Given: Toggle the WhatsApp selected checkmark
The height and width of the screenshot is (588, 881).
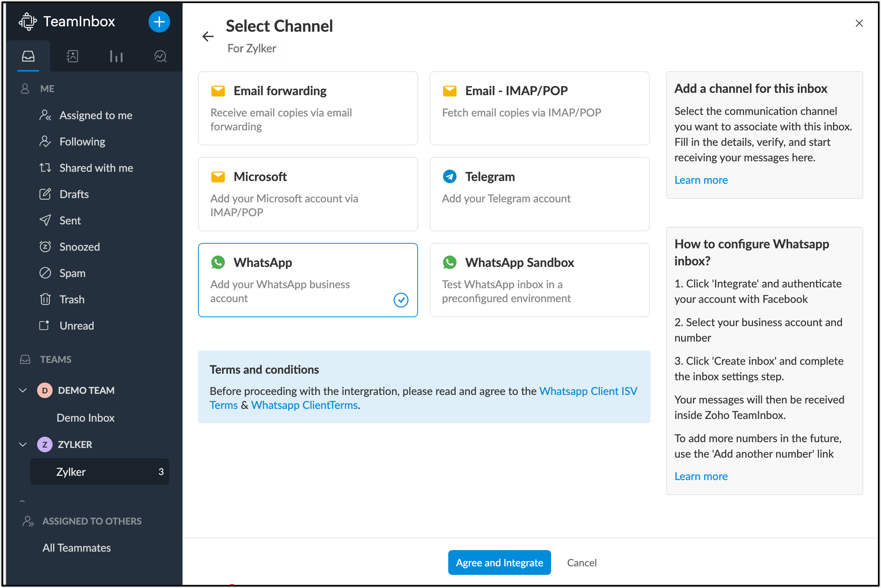Looking at the screenshot, I should click(401, 300).
